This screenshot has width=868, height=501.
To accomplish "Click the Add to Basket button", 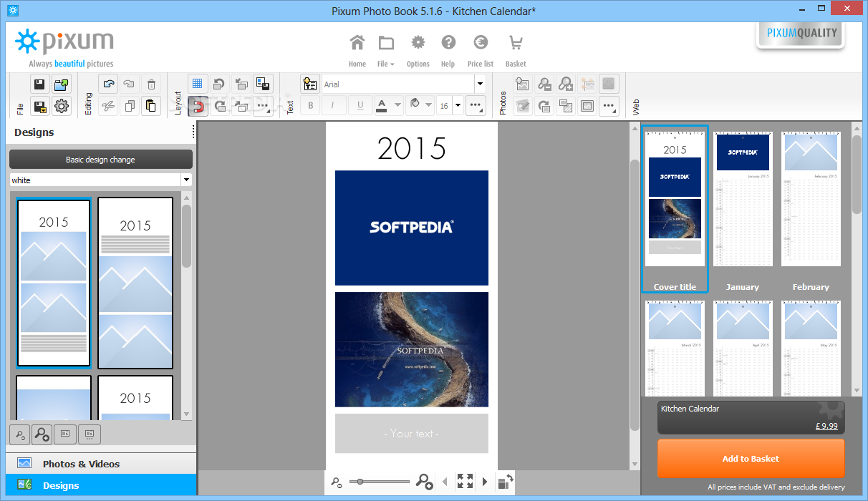I will click(751, 459).
